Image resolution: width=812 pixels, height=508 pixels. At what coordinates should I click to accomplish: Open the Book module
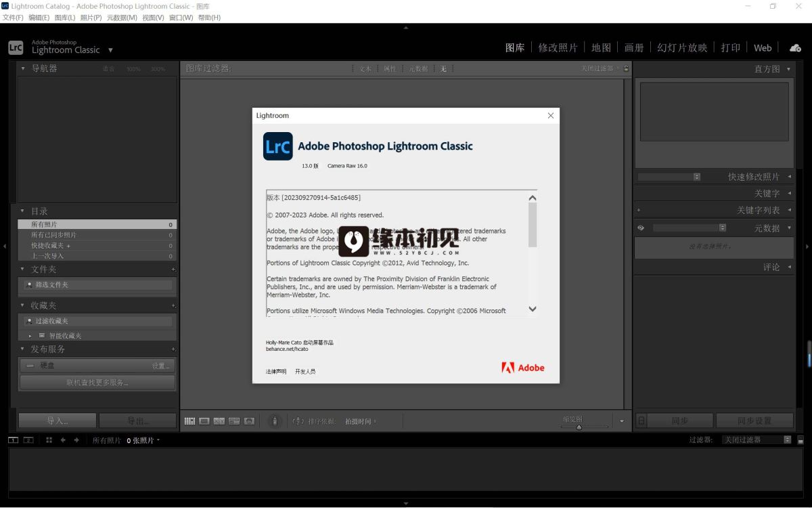click(634, 47)
